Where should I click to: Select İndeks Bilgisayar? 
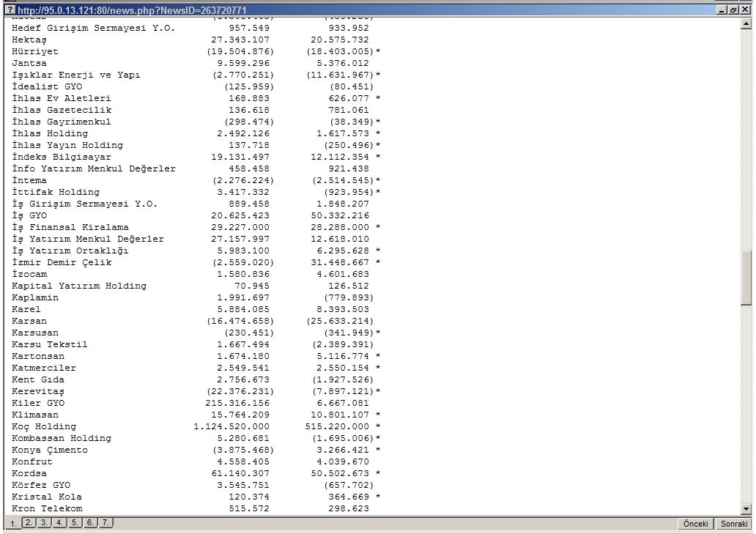click(x=62, y=157)
